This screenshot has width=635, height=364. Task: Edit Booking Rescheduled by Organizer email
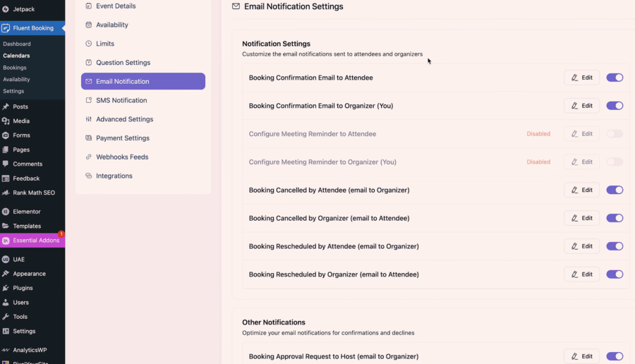pyautogui.click(x=581, y=274)
